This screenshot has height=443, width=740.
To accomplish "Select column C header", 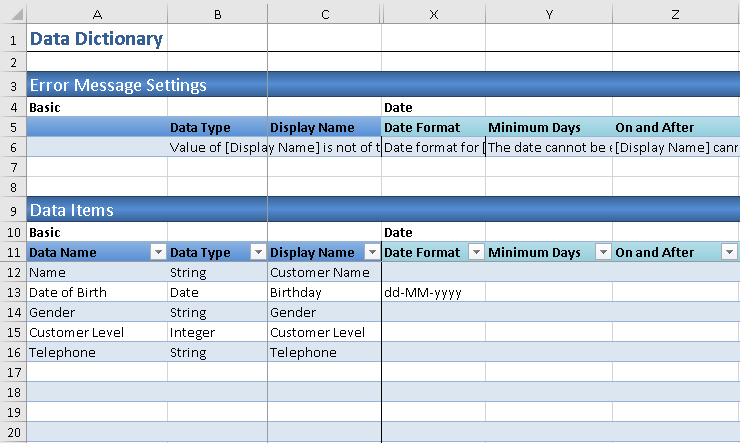I will tap(324, 14).
